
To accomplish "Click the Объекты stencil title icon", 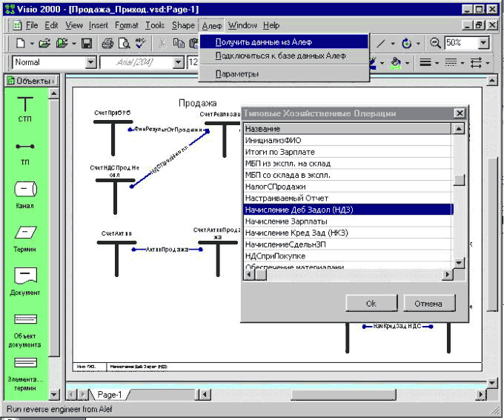I will pyautogui.click(x=11, y=80).
